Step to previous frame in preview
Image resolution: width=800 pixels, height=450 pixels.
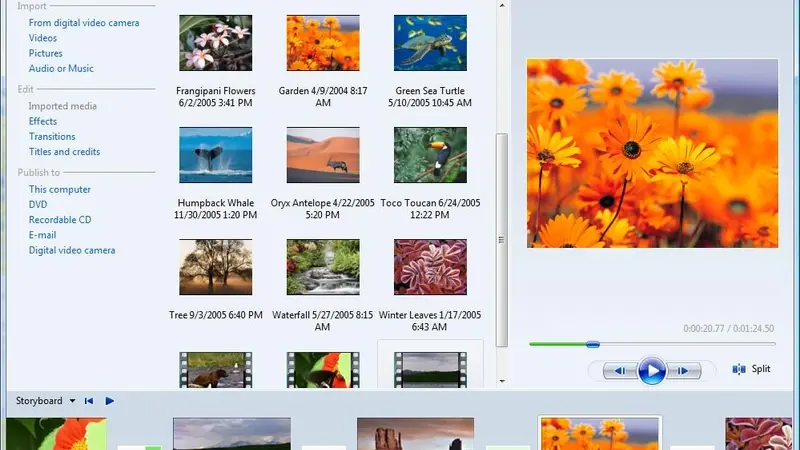click(620, 371)
